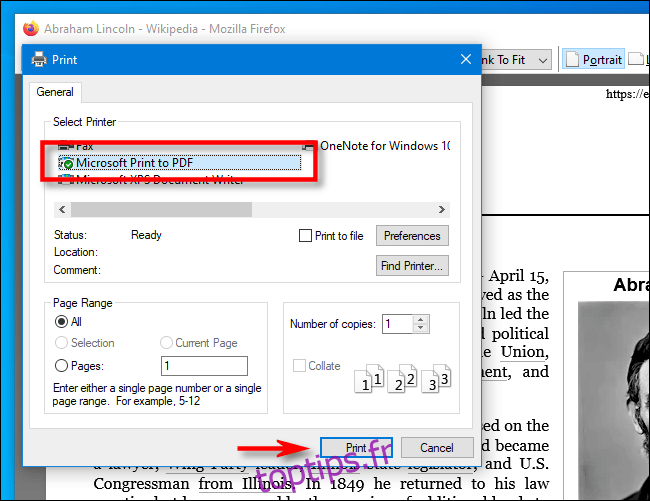Enable the Print to file checkbox
The width and height of the screenshot is (650, 501).
307,236
